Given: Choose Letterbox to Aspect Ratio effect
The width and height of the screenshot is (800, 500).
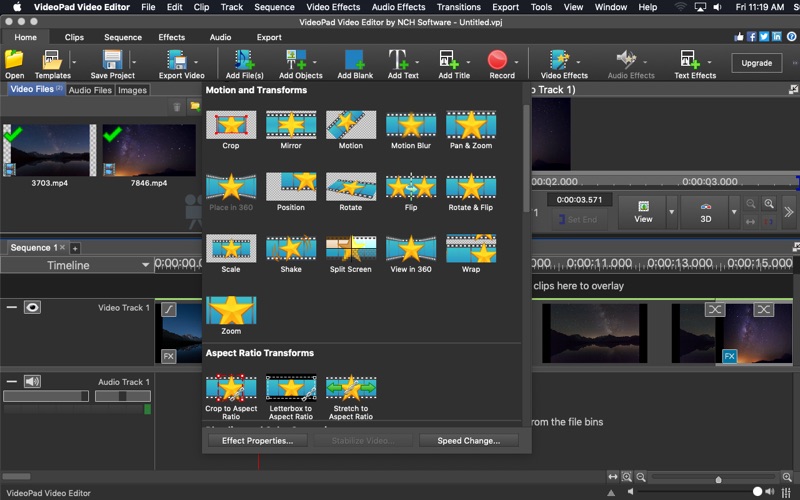Looking at the screenshot, I should tap(291, 388).
